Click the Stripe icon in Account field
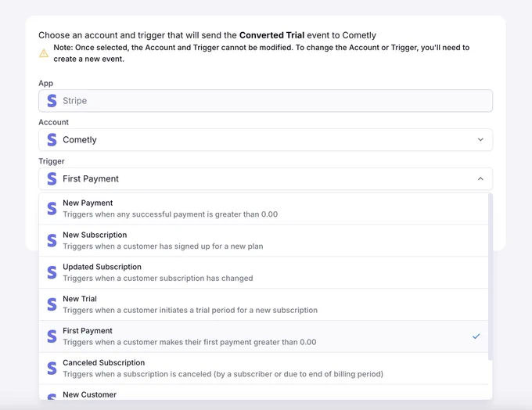Viewport: 532px width, 410px height. pyautogui.click(x=52, y=140)
